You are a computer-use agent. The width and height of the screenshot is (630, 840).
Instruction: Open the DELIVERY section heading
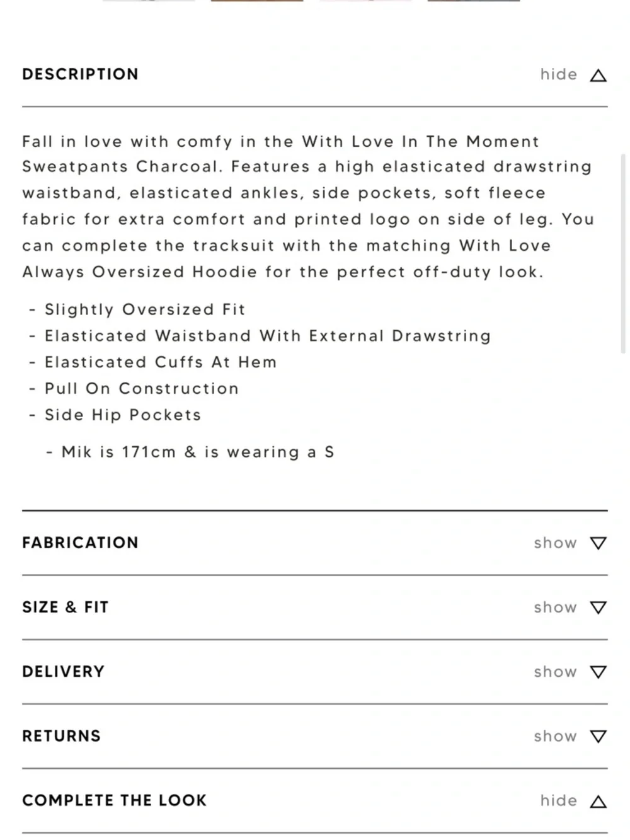[x=63, y=671]
